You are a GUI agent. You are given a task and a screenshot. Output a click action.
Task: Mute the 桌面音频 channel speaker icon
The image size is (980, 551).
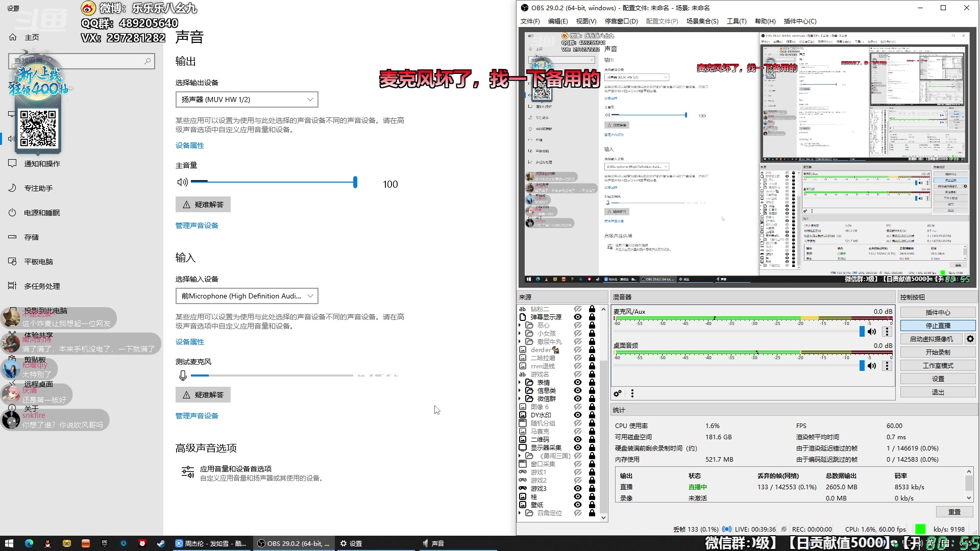(x=872, y=365)
